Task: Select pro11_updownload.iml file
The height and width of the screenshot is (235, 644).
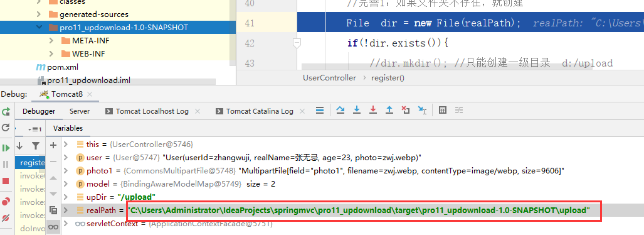Action: [84, 80]
